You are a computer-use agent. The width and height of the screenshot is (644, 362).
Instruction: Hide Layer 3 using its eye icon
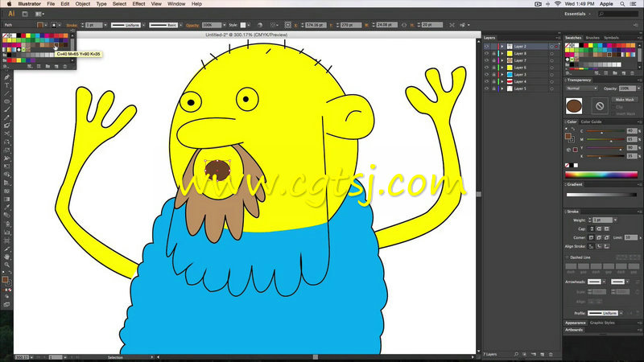(x=487, y=74)
